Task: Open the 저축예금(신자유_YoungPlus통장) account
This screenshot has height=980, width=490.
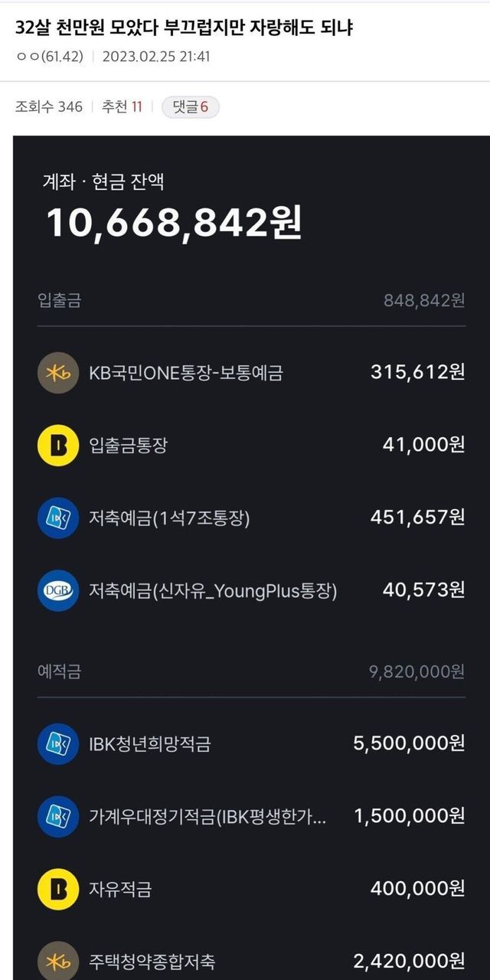Action: click(x=213, y=591)
